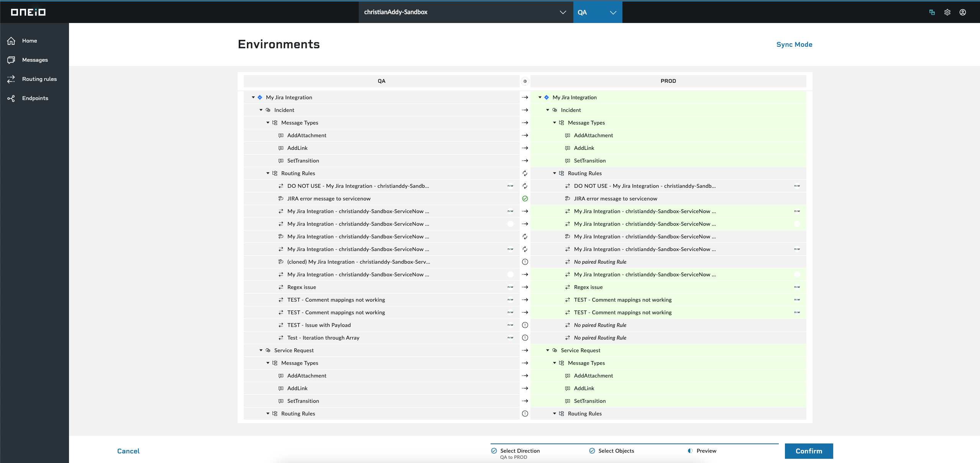Select the Select Objects step

(612, 451)
